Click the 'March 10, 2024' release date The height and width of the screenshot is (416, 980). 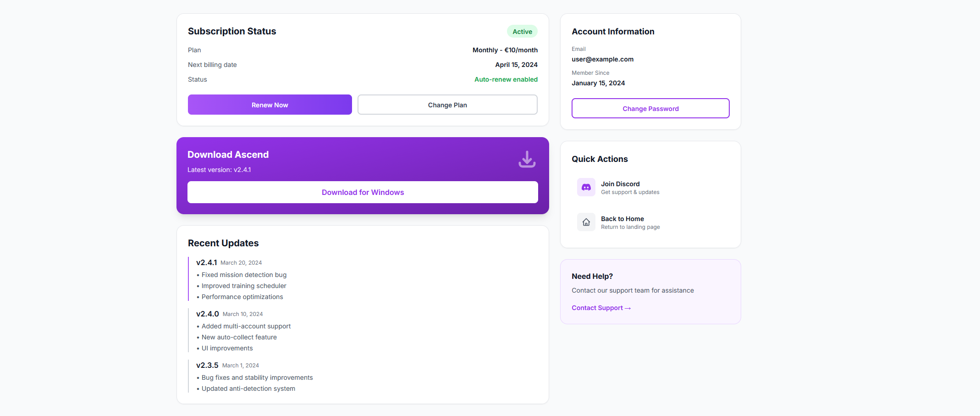243,314
